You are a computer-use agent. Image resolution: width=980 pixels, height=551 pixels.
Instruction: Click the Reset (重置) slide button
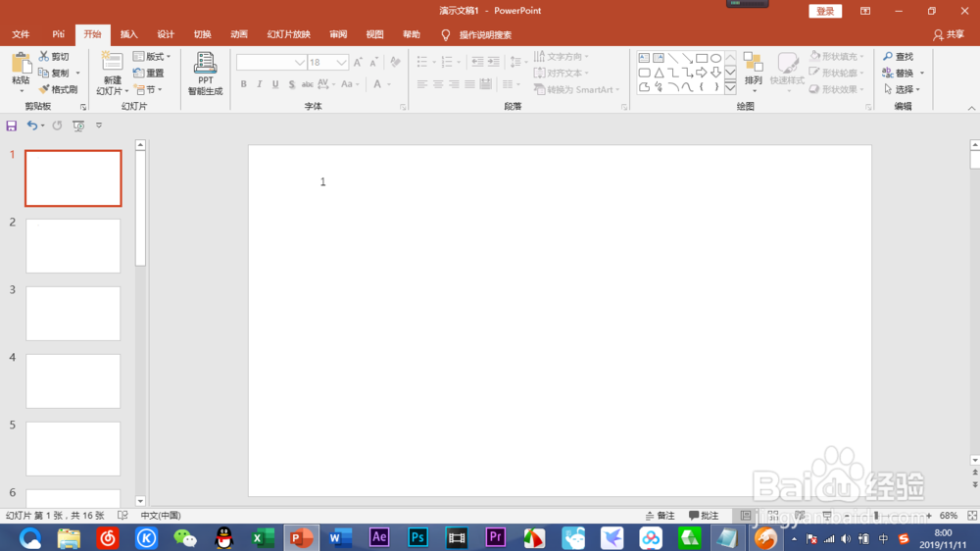pyautogui.click(x=149, y=74)
